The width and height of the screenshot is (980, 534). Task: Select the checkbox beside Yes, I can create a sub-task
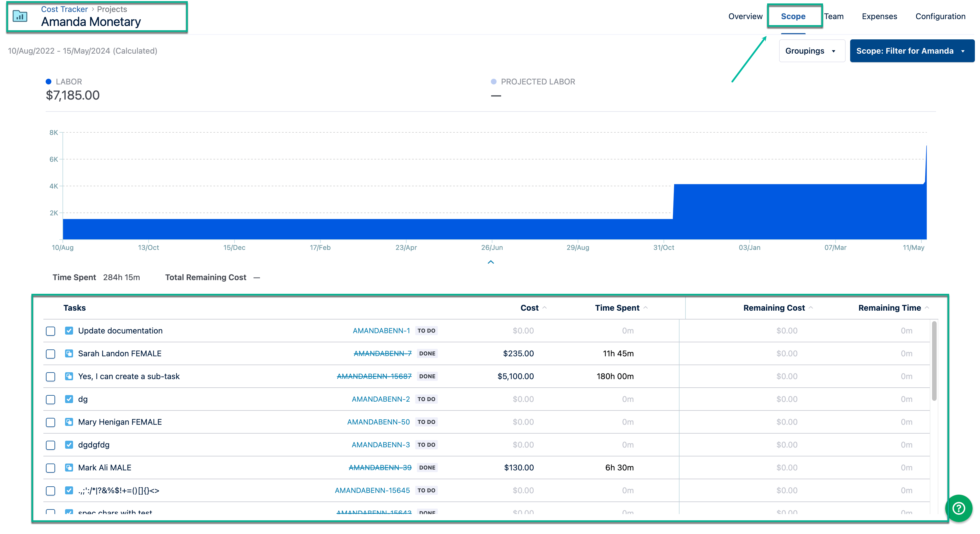coord(50,377)
